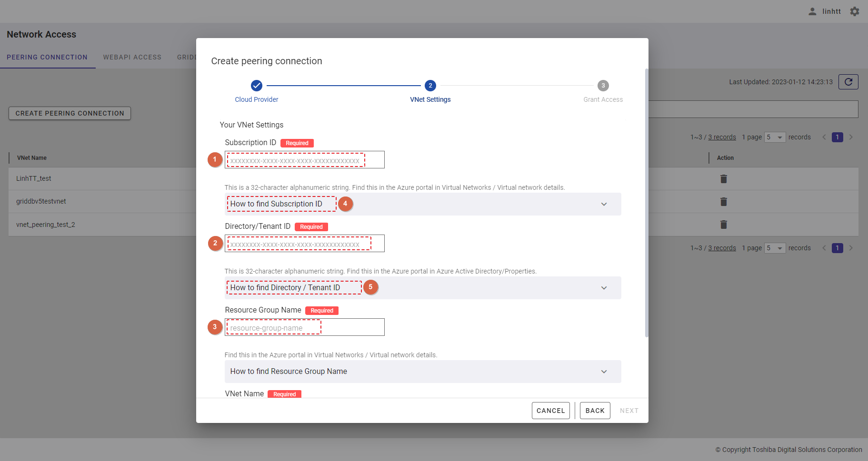Expand How to find Subscription ID
The image size is (868, 461).
tap(604, 204)
